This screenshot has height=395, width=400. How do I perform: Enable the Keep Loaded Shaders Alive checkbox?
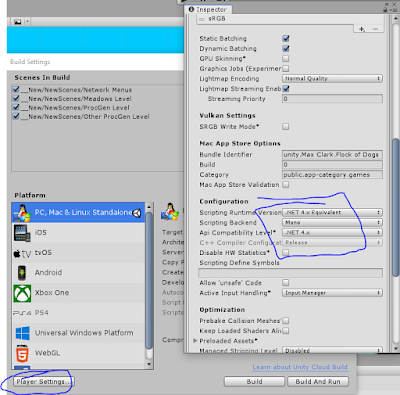click(286, 331)
